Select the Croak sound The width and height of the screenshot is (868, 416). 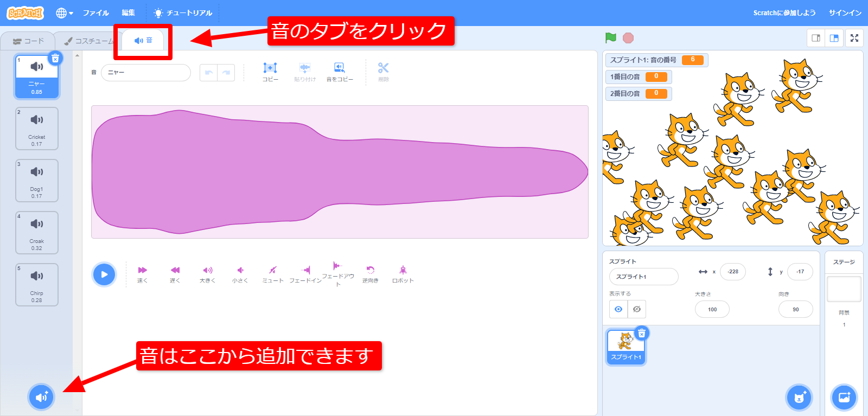point(36,233)
